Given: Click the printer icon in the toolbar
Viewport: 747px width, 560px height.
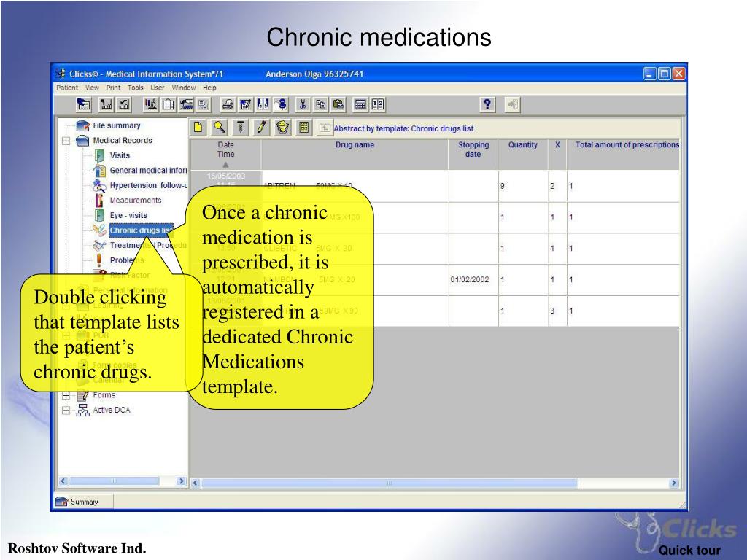Looking at the screenshot, I should 228,104.
